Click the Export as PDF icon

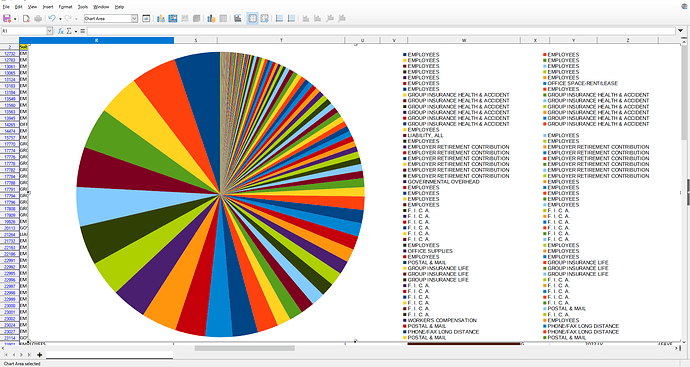coord(26,18)
